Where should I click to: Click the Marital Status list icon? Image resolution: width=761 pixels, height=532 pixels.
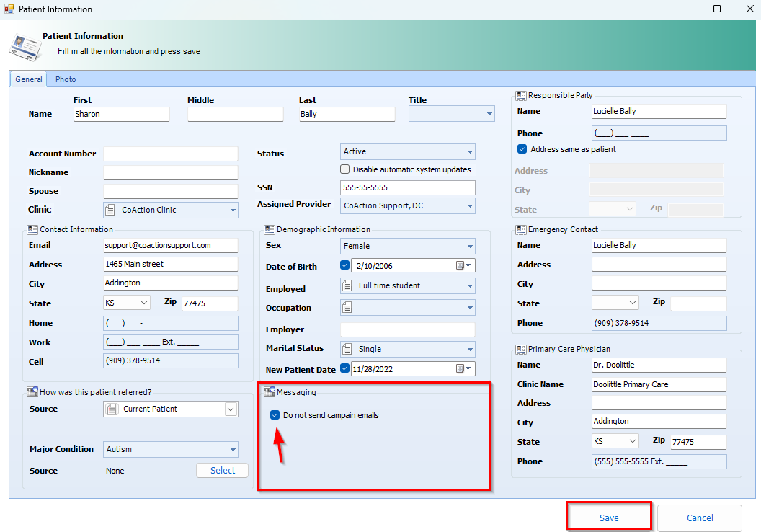[347, 349]
